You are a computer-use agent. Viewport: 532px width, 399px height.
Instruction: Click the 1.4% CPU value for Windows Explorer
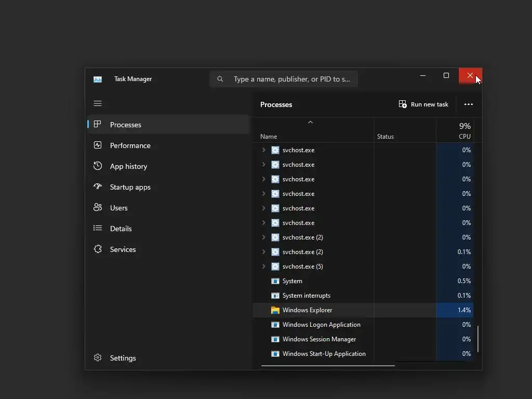pos(464,310)
